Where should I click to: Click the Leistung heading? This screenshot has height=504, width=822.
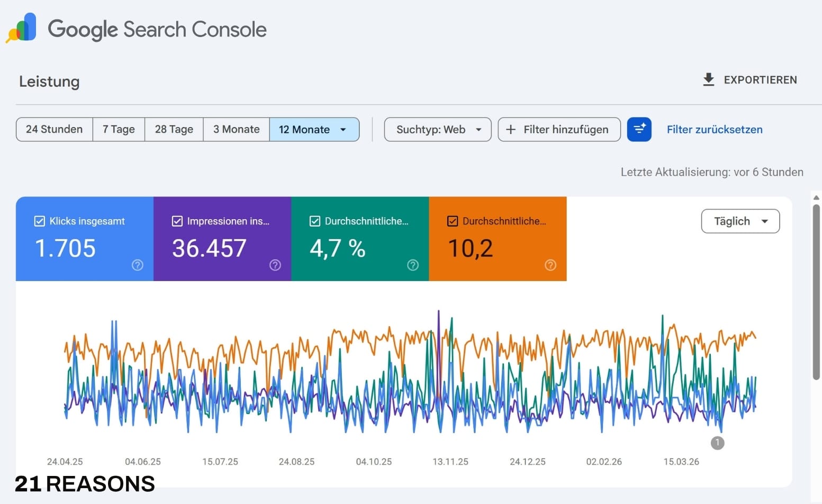(49, 82)
